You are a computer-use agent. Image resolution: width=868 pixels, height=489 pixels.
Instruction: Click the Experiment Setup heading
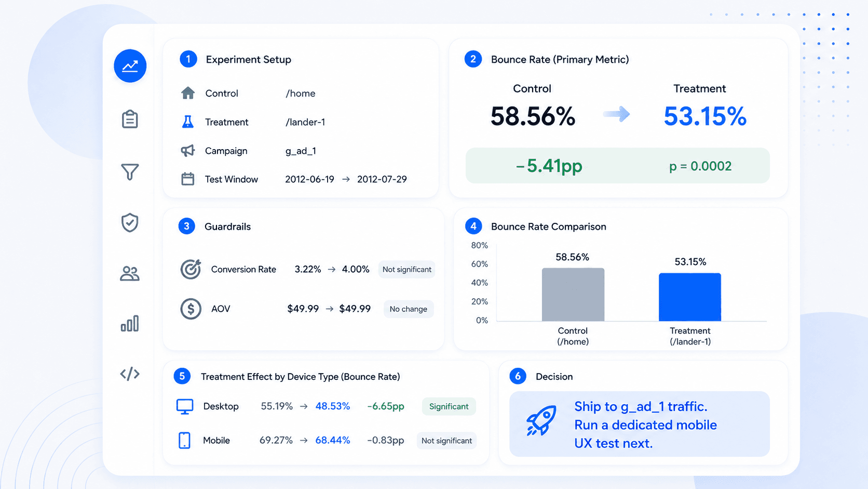pos(248,59)
